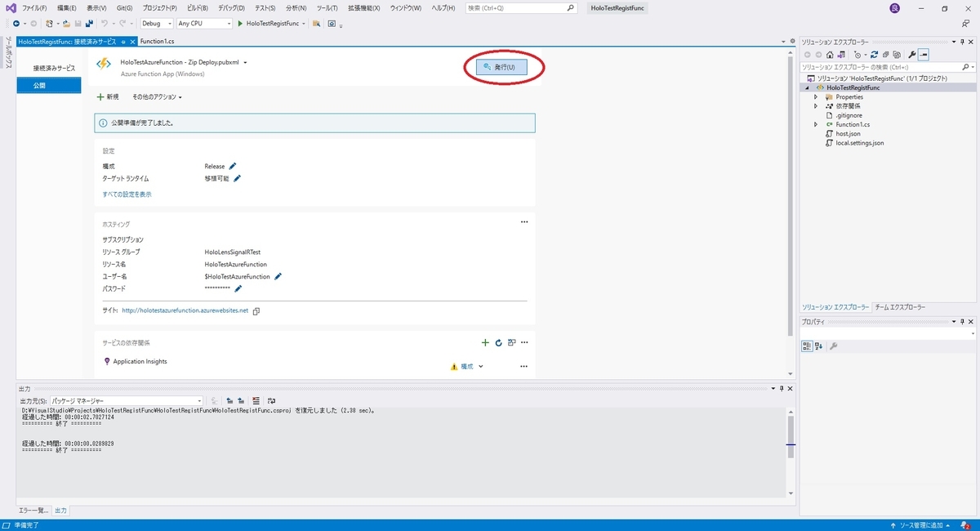Open the その他のアクション dropdown
The height and width of the screenshot is (531, 980).
tap(157, 96)
